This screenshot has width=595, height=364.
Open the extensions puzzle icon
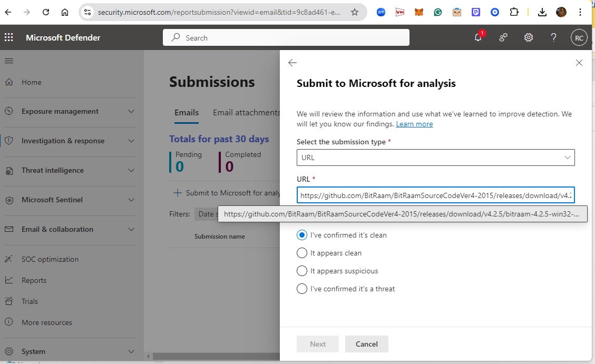[x=514, y=12]
